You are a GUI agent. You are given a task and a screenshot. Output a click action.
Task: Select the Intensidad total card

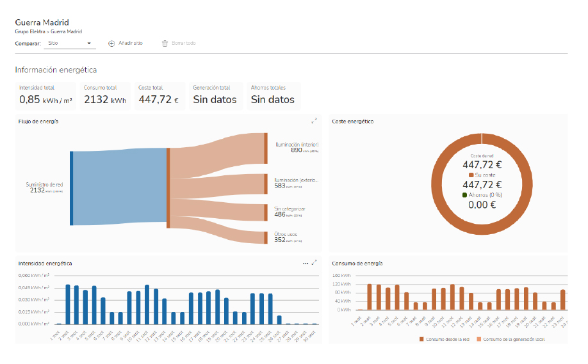[45, 95]
